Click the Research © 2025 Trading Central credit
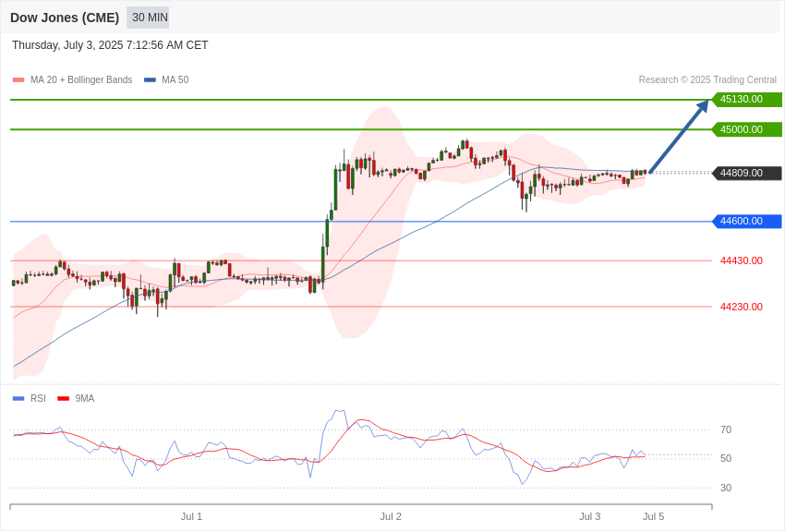Screen dimensions: 785x532 coord(707,79)
